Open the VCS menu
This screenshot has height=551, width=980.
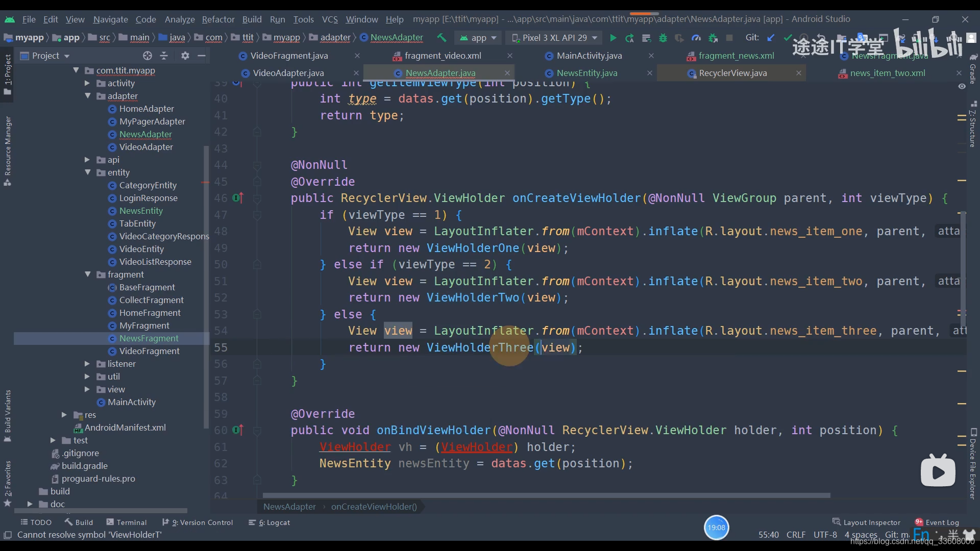[x=330, y=19]
